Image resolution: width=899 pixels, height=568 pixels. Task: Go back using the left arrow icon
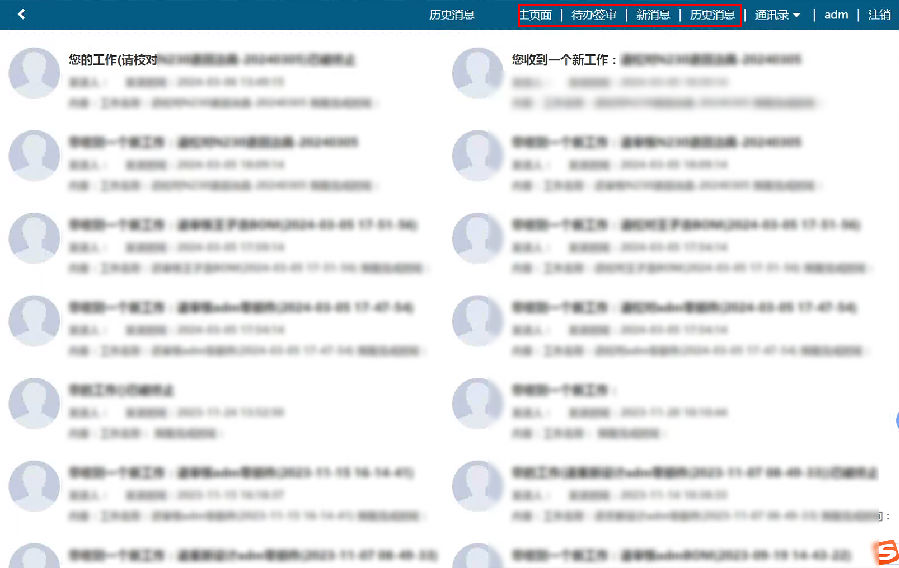pos(21,14)
